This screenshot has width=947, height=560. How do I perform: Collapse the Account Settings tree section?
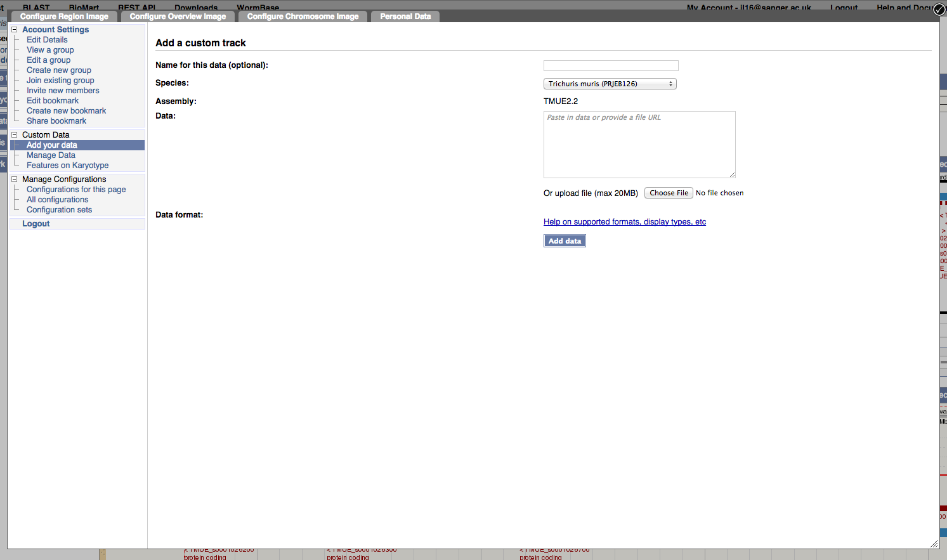point(14,30)
